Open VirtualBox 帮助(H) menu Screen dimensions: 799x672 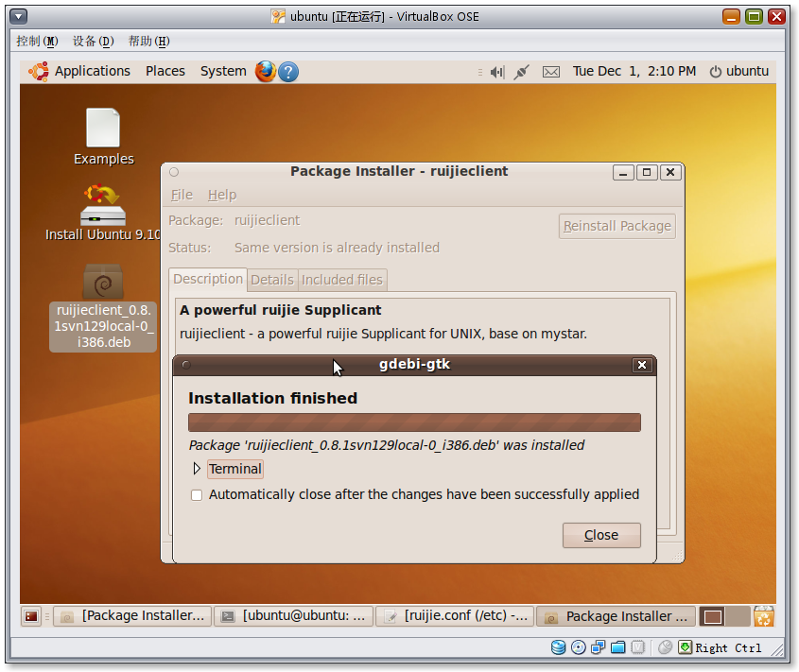(148, 42)
